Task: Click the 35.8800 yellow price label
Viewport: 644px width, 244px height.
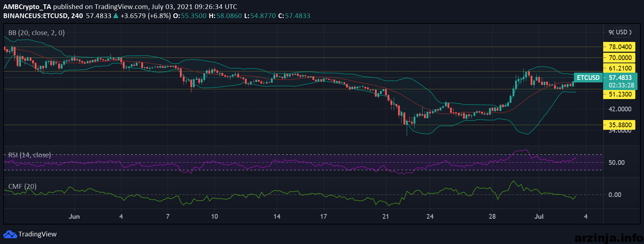Action: point(620,125)
